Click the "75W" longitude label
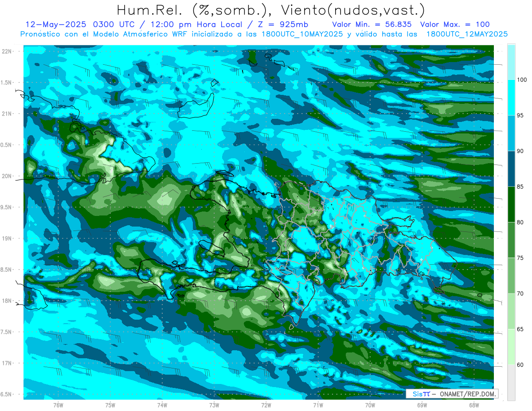Screen dimensions: 532x411 (110, 405)
